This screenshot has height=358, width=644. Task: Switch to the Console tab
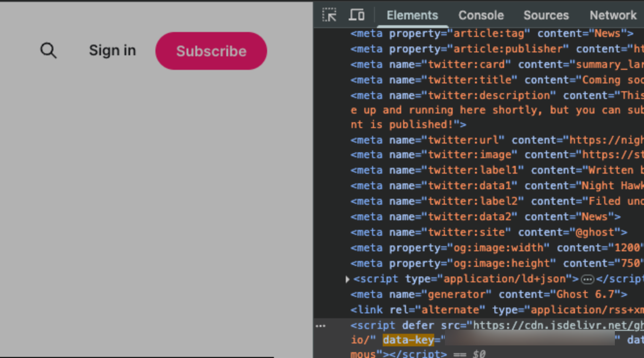[481, 15]
